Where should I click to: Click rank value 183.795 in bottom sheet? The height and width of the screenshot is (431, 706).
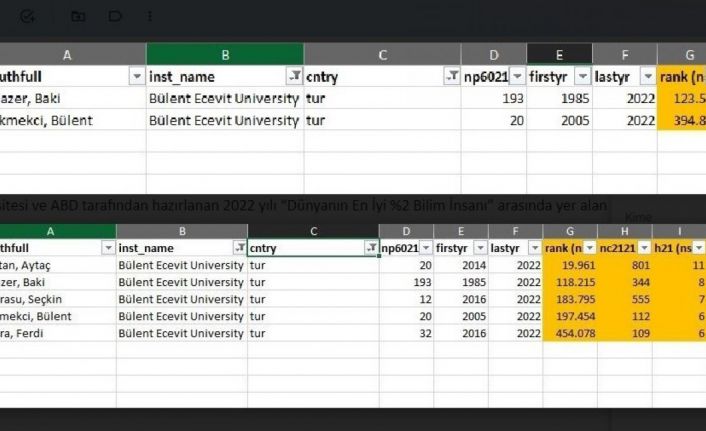pyautogui.click(x=570, y=299)
